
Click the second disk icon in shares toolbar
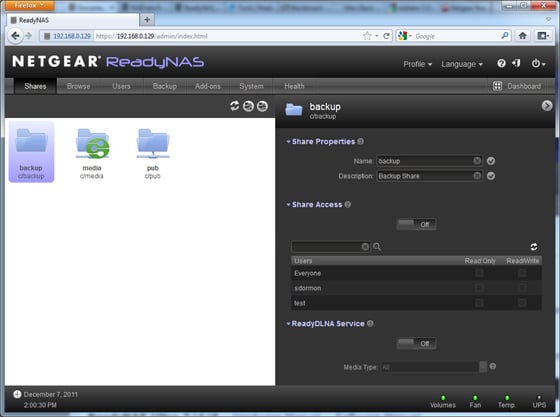pyautogui.click(x=248, y=106)
